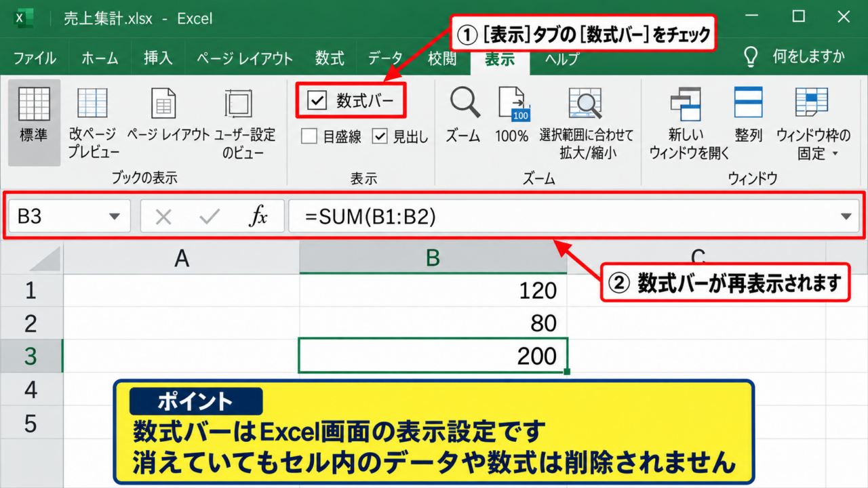Click the formula bar enter checkmark icon
Screen dimensions: 868x488
click(210, 217)
